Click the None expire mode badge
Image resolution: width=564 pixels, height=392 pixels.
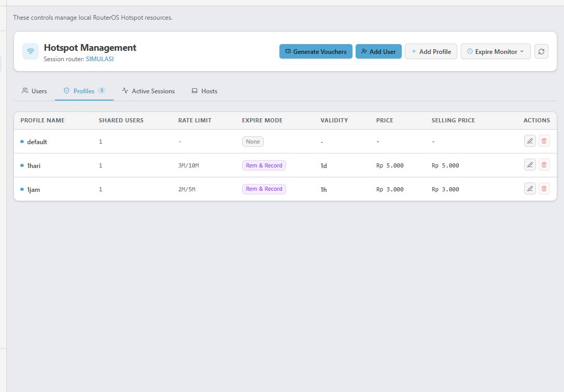point(253,142)
